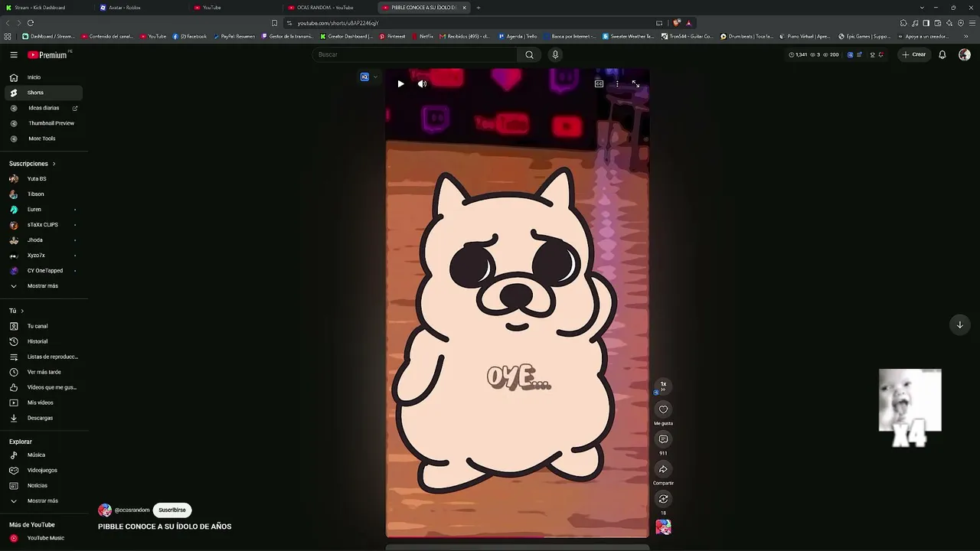Open Tu canal page
980x551 pixels.
tap(44, 326)
